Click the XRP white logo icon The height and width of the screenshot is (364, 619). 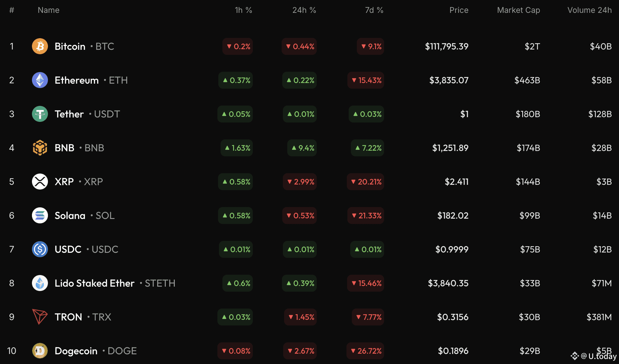(x=40, y=182)
